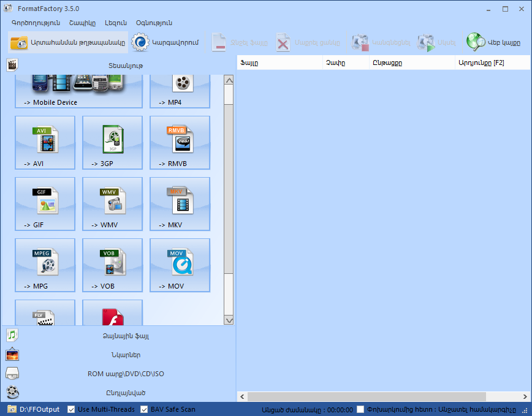
Task: Select the Flash SWF format tile
Action: pyautogui.click(x=112, y=312)
